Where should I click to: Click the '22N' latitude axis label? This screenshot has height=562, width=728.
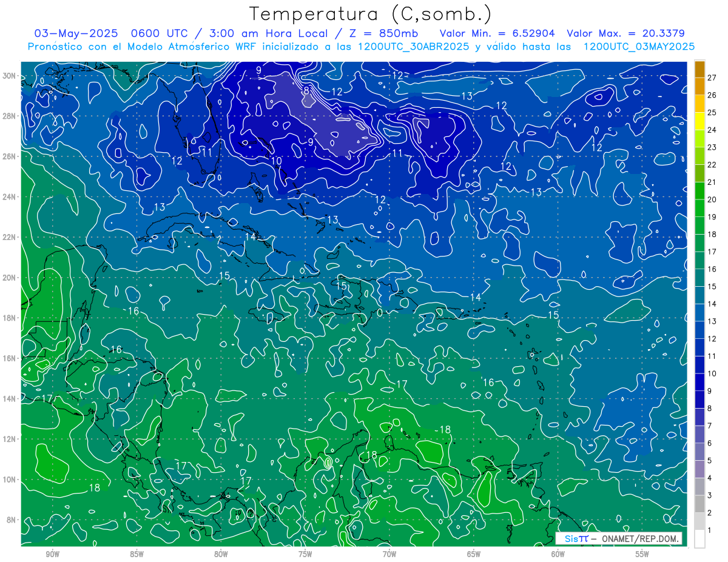point(10,237)
